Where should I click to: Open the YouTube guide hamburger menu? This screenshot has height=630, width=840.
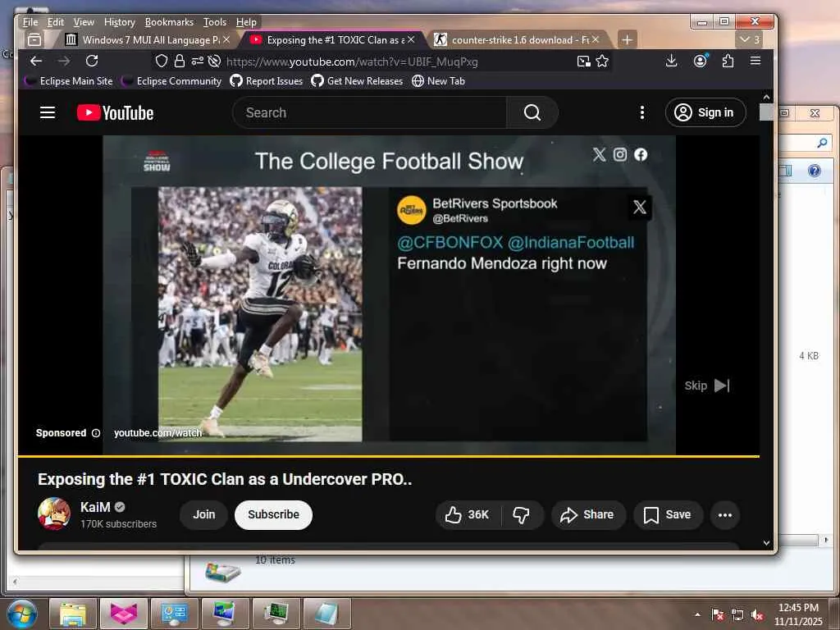(48, 112)
